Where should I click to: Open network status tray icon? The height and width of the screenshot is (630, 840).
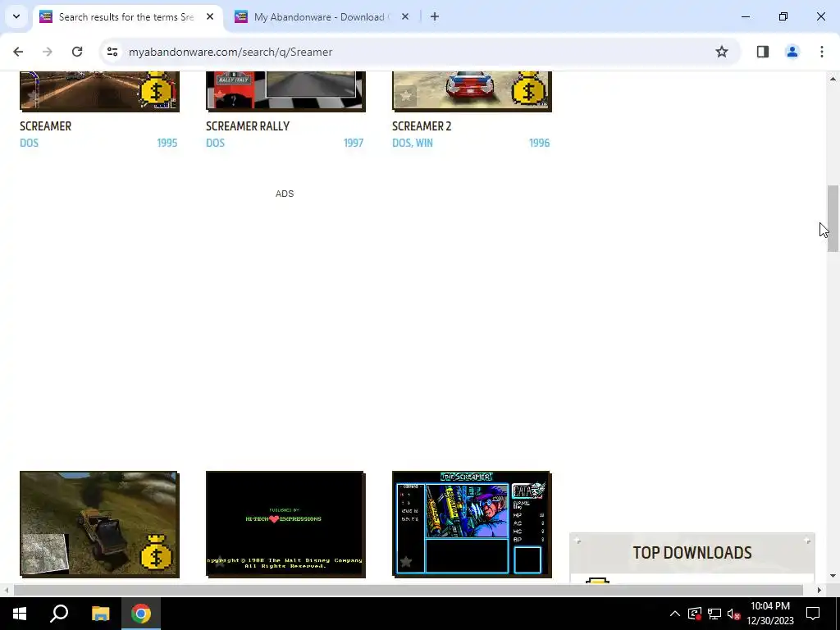click(x=714, y=614)
